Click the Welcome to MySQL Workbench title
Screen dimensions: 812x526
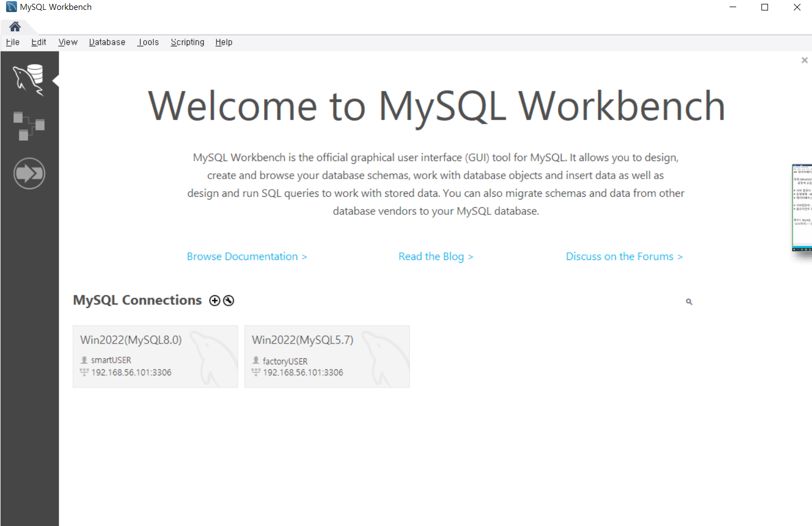[437, 106]
